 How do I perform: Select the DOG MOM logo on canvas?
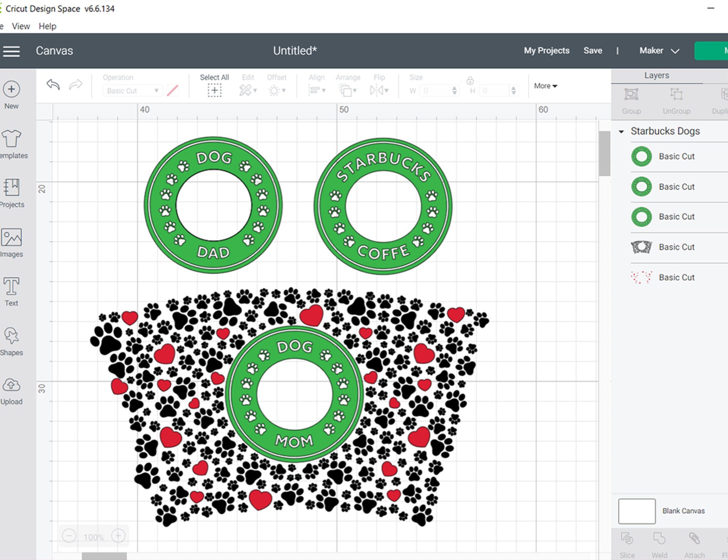click(294, 394)
